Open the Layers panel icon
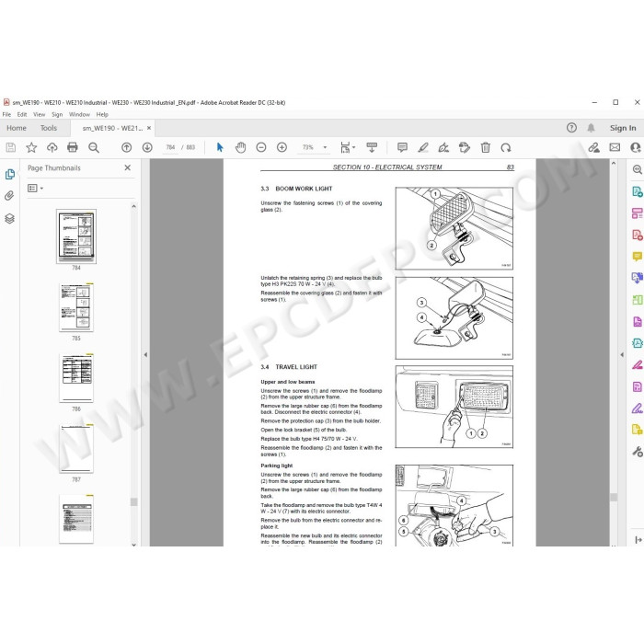The width and height of the screenshot is (644, 644). coord(9,219)
